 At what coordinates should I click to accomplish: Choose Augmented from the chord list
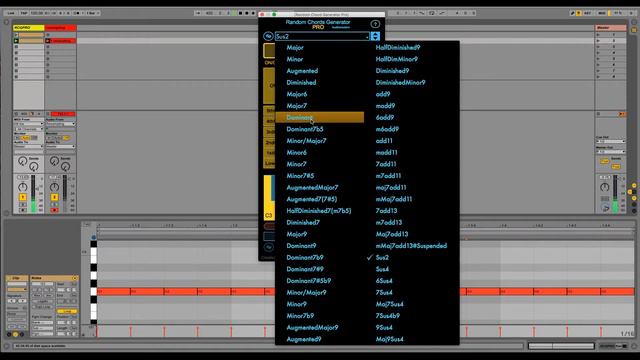pyautogui.click(x=302, y=71)
